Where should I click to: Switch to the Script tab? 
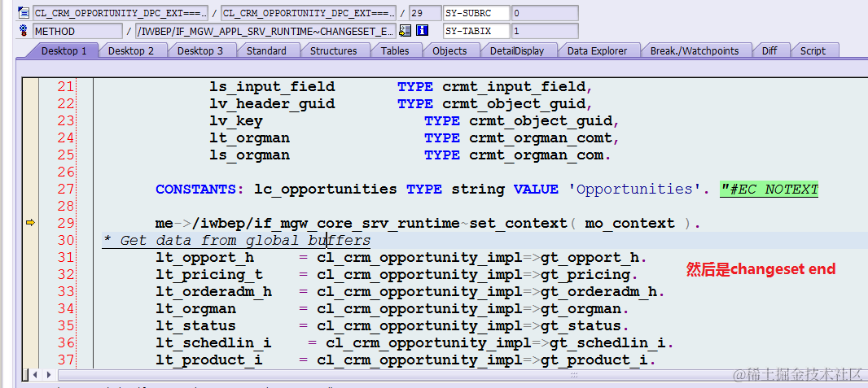click(x=813, y=51)
